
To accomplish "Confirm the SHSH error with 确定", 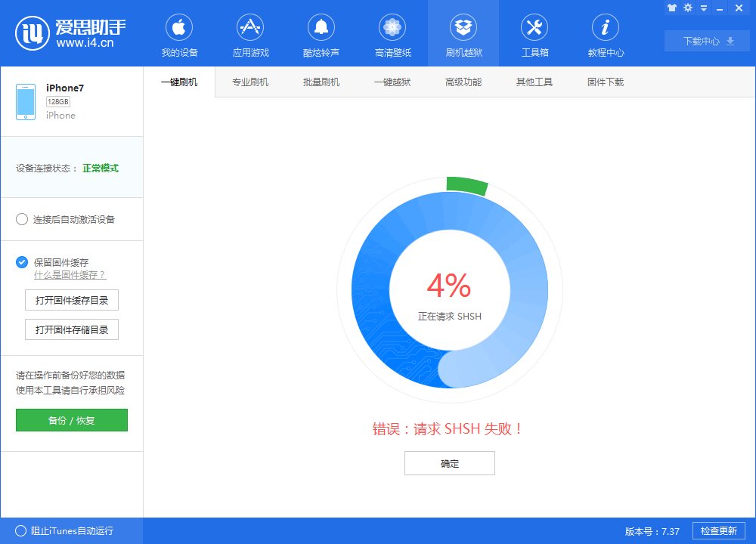I will click(x=449, y=463).
